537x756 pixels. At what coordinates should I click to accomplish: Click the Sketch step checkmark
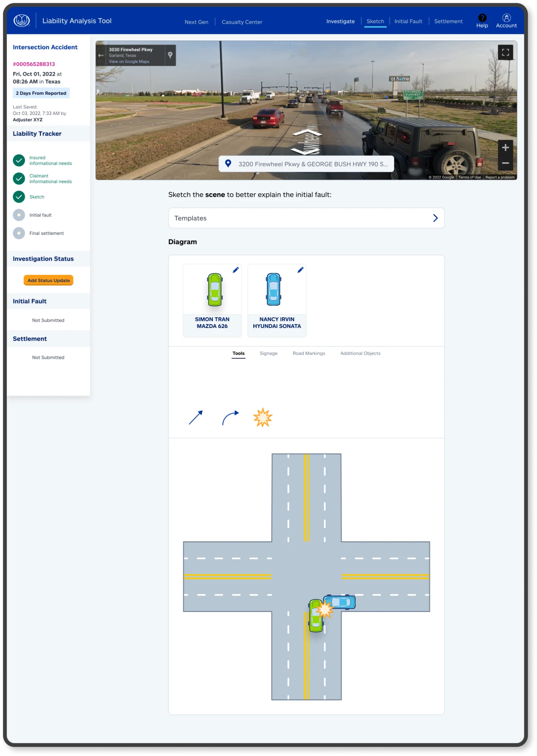[x=19, y=196]
